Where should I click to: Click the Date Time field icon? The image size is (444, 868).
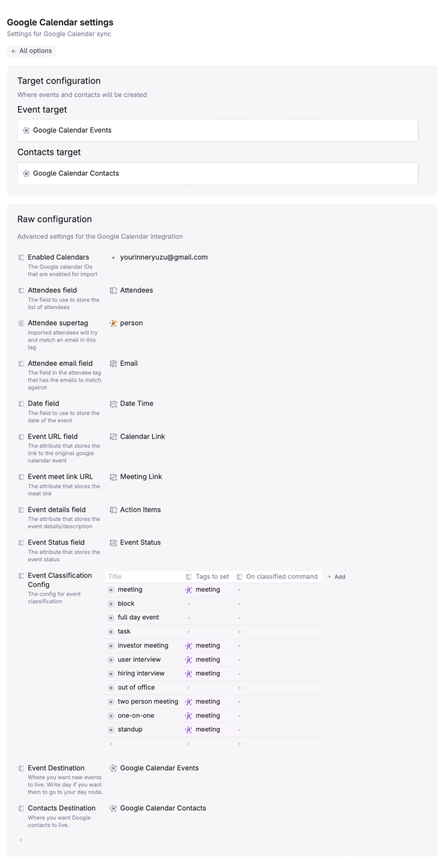point(113,404)
